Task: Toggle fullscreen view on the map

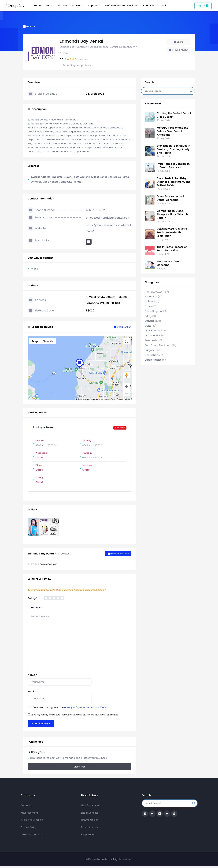Action: [127, 341]
